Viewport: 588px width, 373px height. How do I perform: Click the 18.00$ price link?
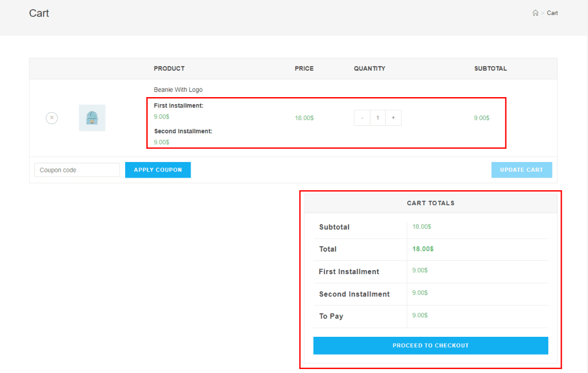[304, 117]
